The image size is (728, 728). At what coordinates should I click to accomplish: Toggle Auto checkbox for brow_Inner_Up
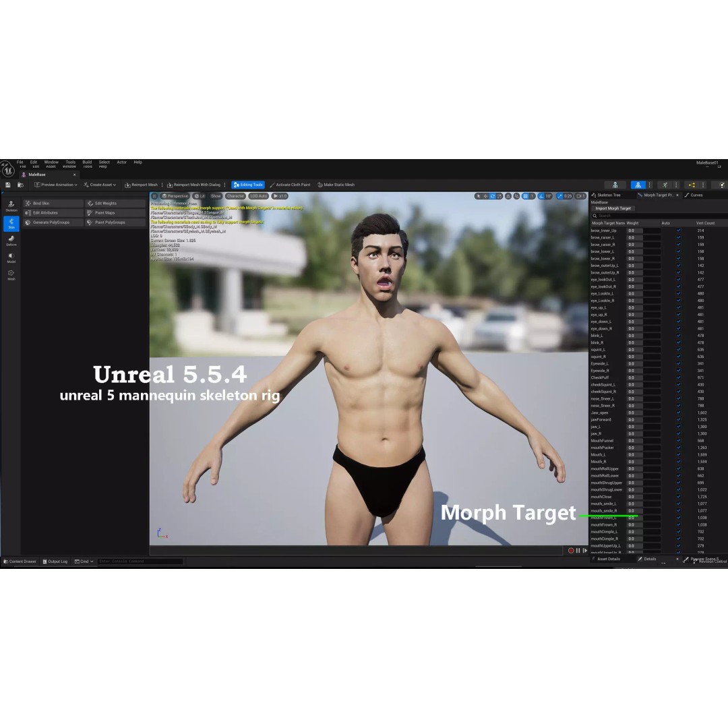click(678, 231)
